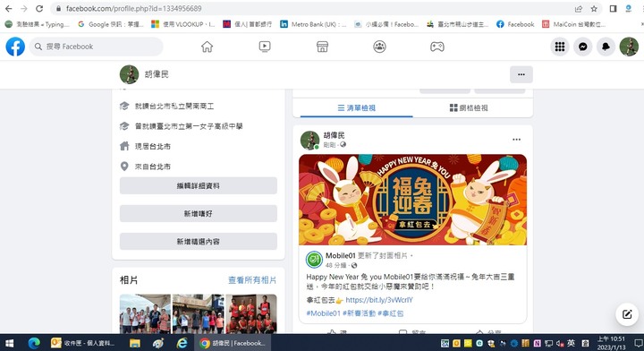
Task: Switch to grid view tab 網格檢視
Action: [469, 107]
